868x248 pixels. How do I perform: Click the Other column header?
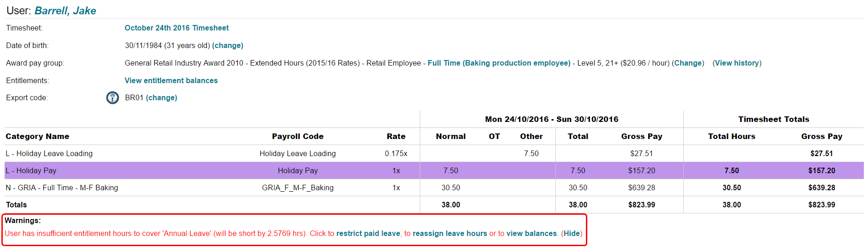531,137
